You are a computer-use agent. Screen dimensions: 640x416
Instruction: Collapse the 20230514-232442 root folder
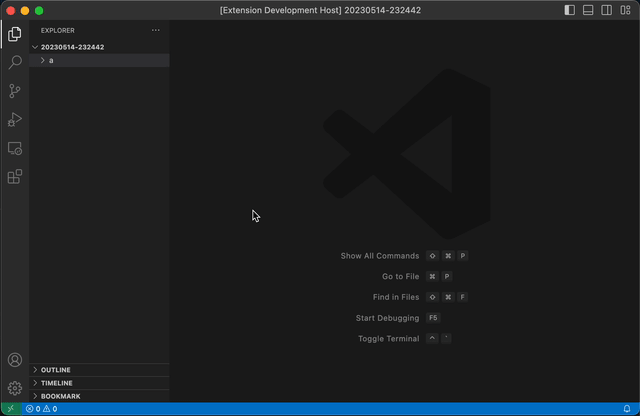100,47
